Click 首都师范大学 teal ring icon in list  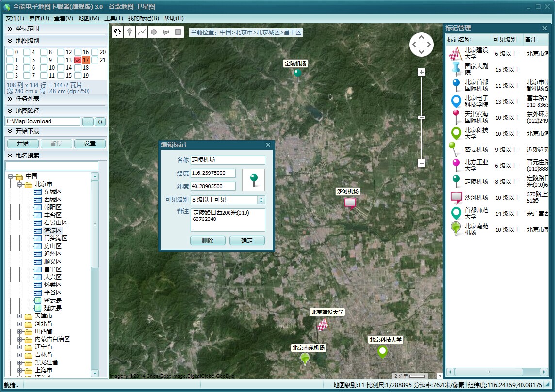[456, 213]
